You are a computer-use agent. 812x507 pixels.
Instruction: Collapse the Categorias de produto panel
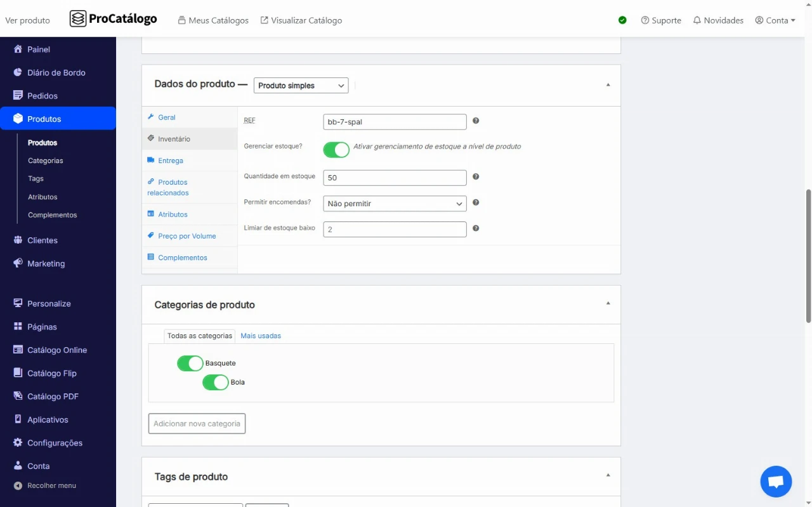[x=608, y=304]
